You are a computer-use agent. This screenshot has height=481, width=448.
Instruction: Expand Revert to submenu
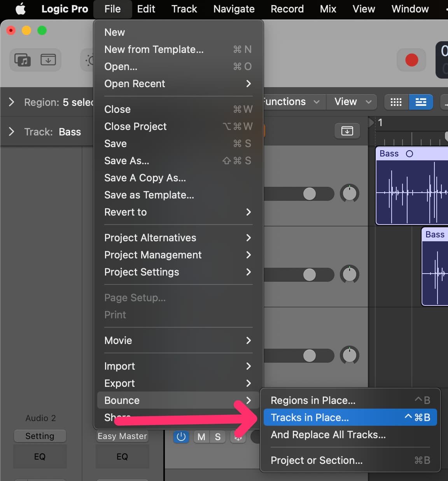click(x=178, y=212)
